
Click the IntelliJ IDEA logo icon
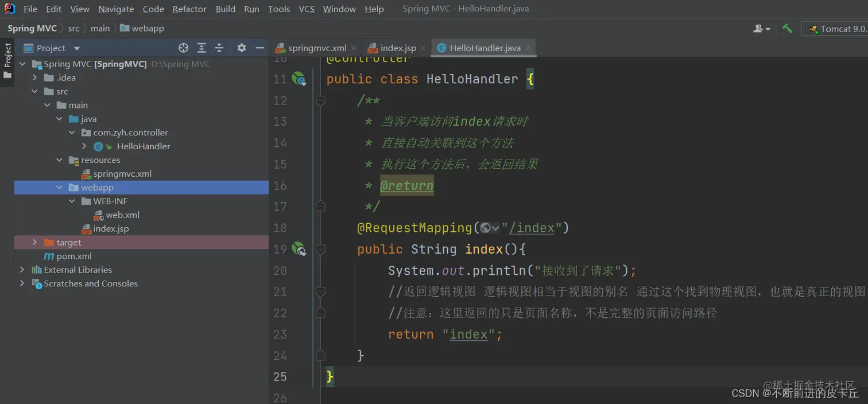point(10,9)
